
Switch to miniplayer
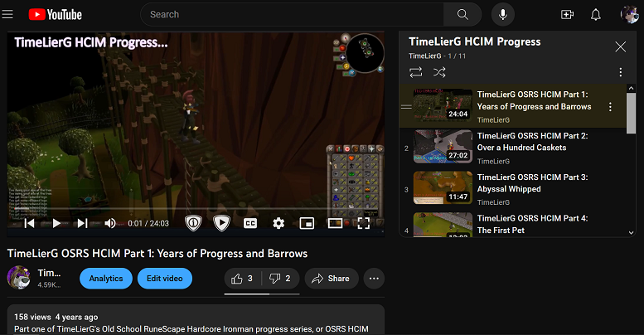pos(307,223)
